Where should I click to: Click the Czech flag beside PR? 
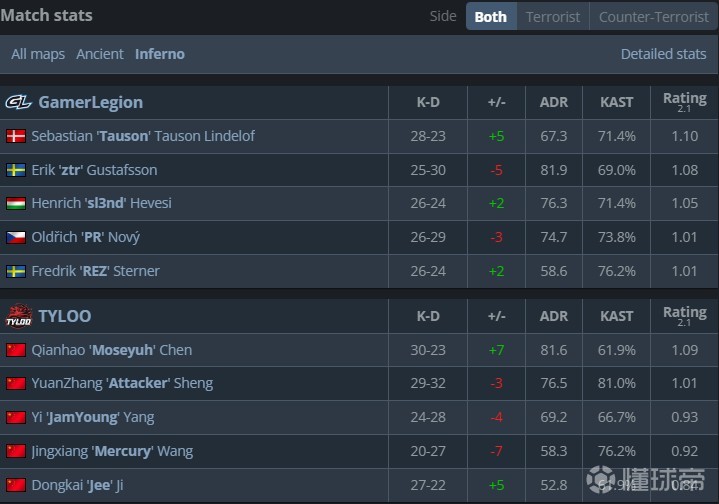point(16,237)
